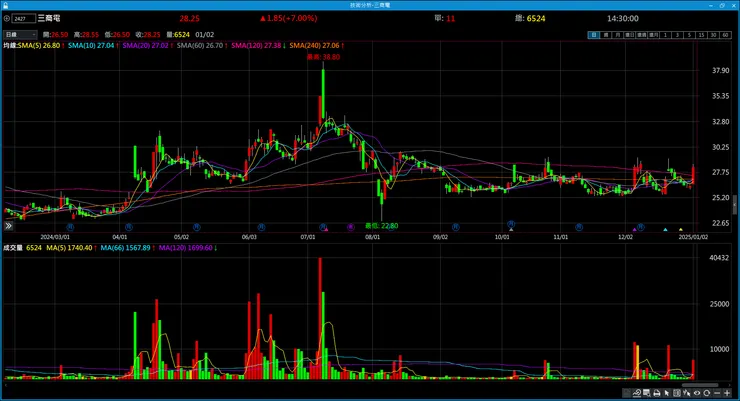
Task: Click the SMA(5) 26.80 indicator label
Action: coord(39,45)
